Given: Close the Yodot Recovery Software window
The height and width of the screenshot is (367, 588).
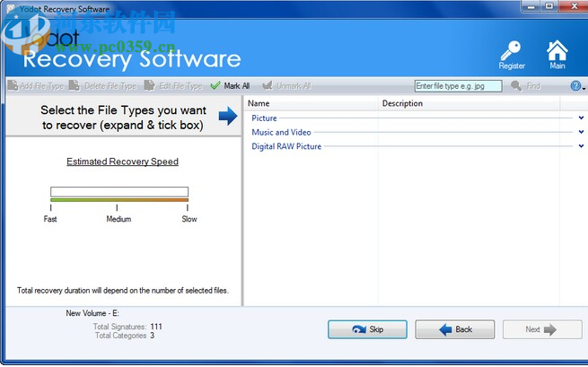Looking at the screenshot, I should point(574,6).
